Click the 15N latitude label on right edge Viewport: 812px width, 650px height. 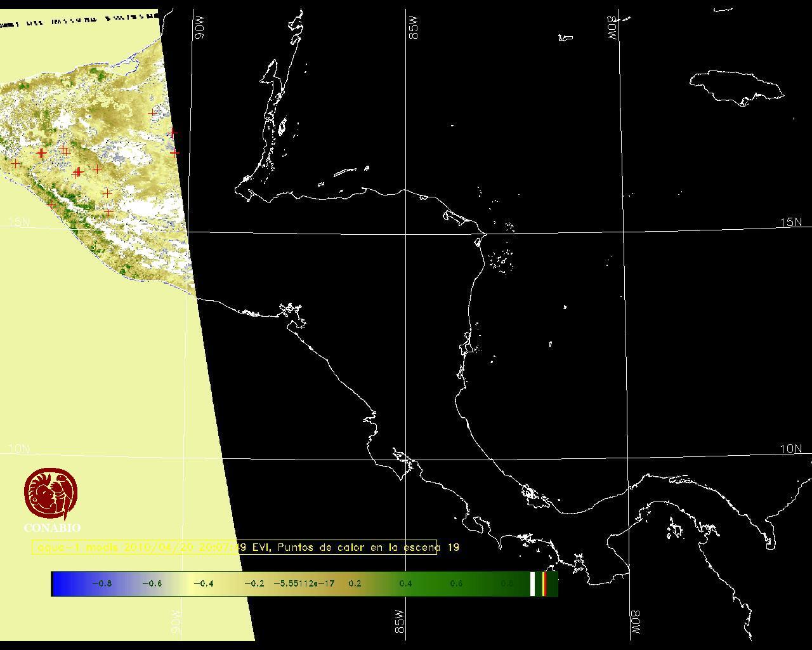click(x=790, y=222)
